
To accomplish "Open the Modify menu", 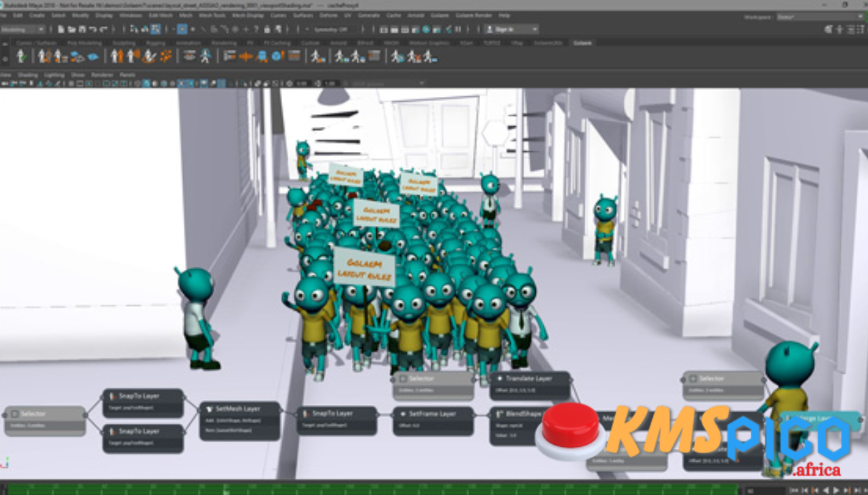I will (81, 15).
